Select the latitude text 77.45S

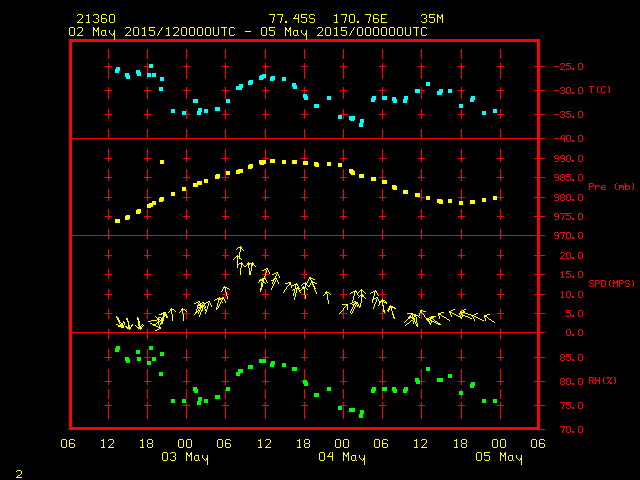pyautogui.click(x=292, y=19)
